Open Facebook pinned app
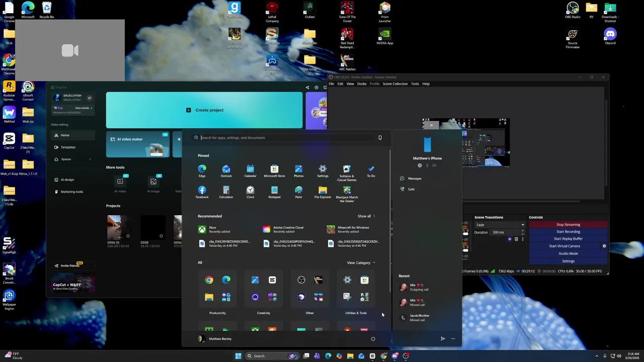The height and width of the screenshot is (362, 644). tap(202, 192)
